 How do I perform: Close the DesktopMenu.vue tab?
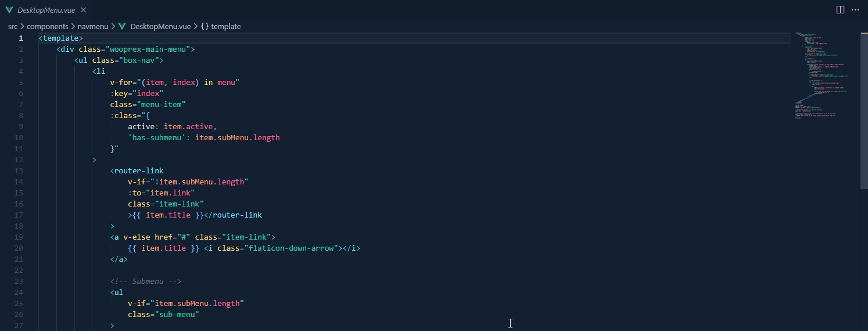point(84,10)
